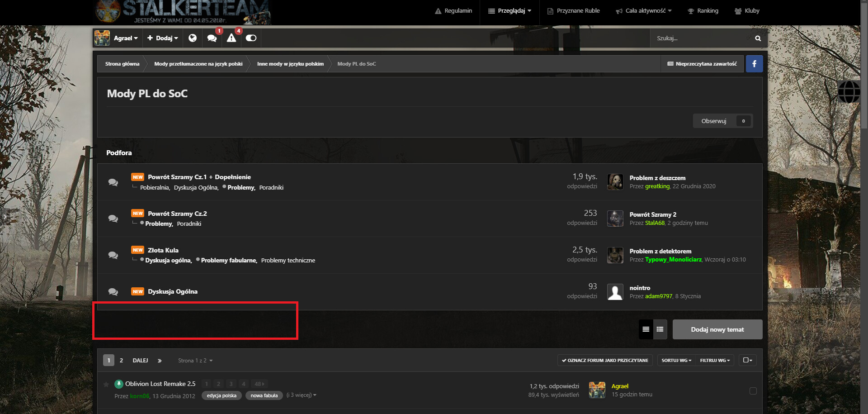Open Mody przetłumaczone na język polski breadcrumb
The height and width of the screenshot is (414, 868).
pyautogui.click(x=198, y=64)
